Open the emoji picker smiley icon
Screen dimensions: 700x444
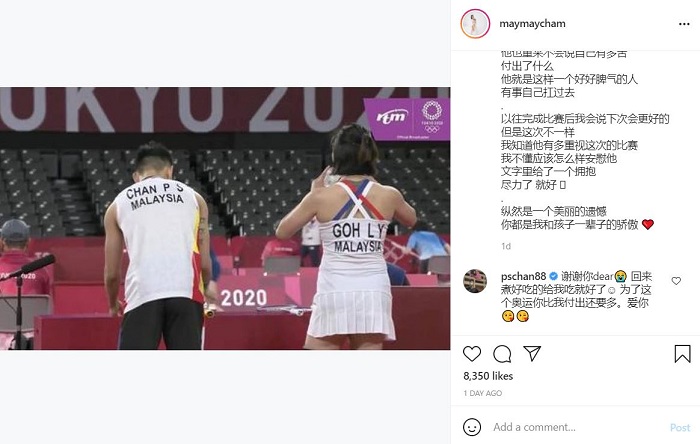(472, 427)
